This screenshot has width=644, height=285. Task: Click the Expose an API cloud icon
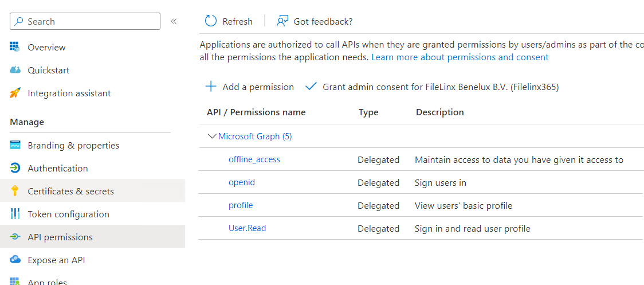click(15, 260)
